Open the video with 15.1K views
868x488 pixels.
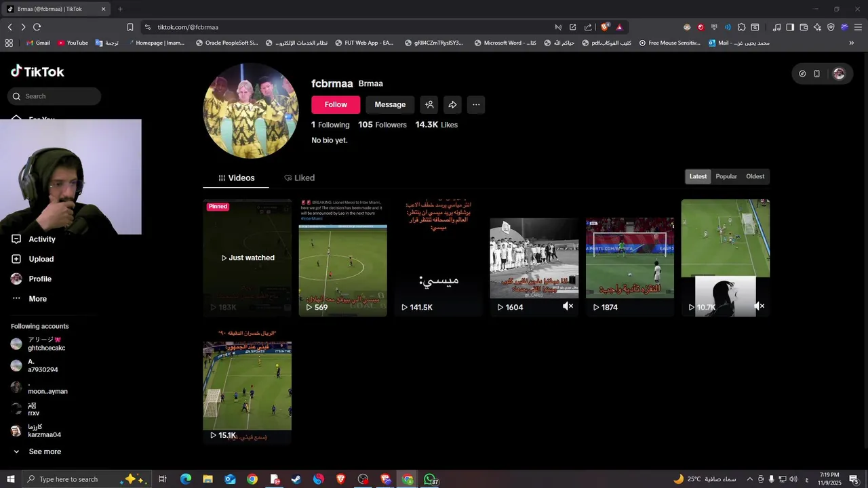pos(248,386)
